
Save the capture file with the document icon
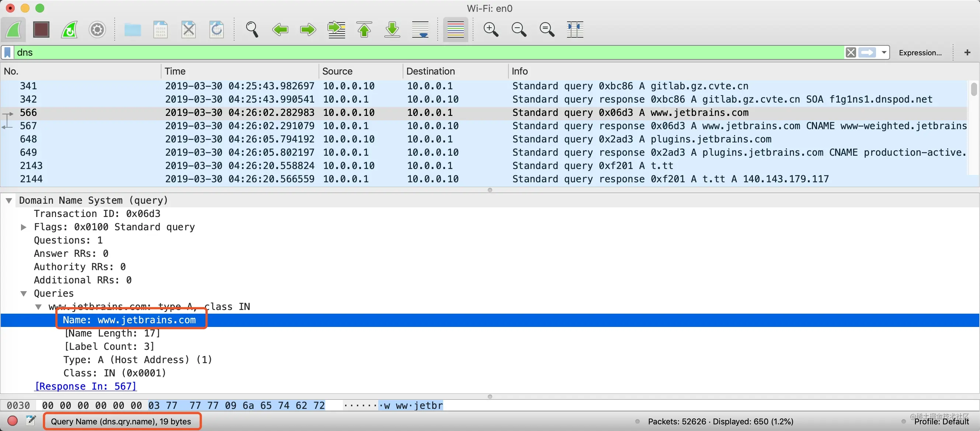coord(160,29)
